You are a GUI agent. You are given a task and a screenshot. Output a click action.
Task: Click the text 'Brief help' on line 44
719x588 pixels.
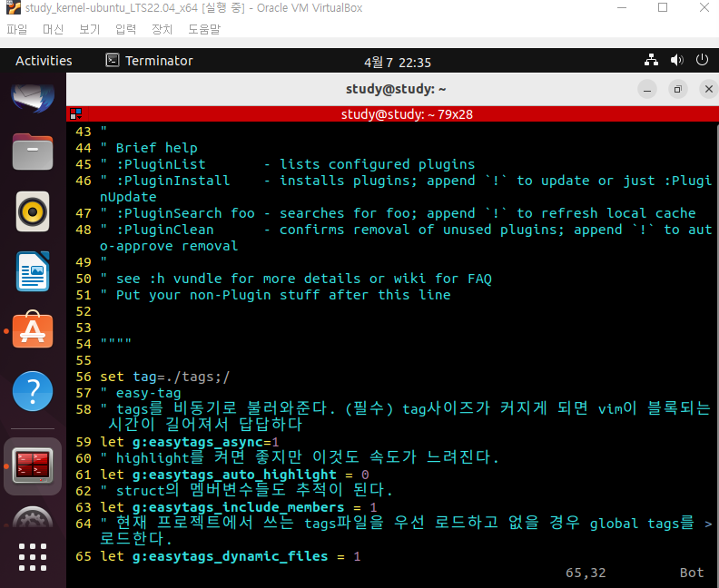click(x=157, y=148)
